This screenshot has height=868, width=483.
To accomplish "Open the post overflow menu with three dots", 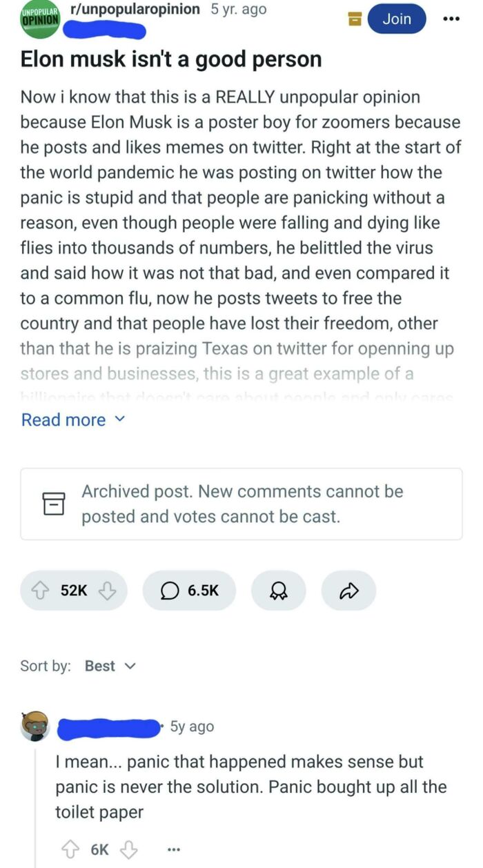I will (x=451, y=19).
